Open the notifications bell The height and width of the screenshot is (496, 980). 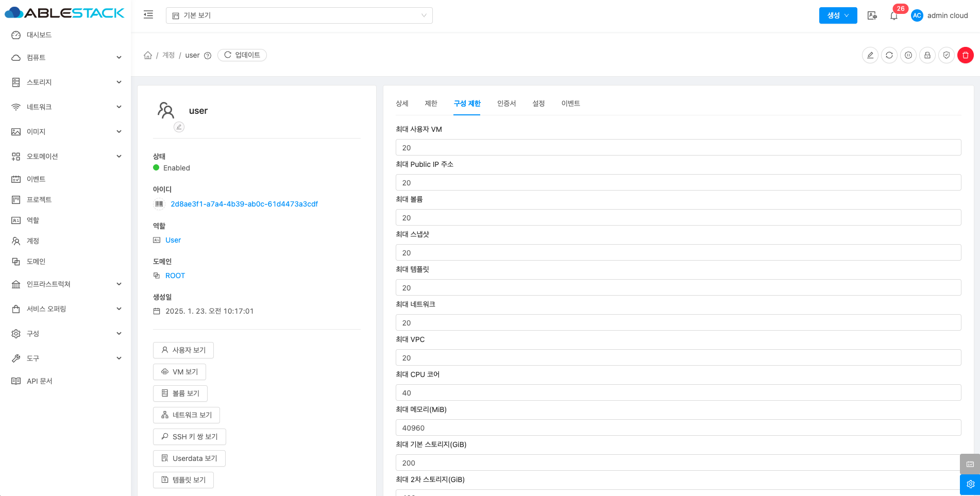(894, 16)
